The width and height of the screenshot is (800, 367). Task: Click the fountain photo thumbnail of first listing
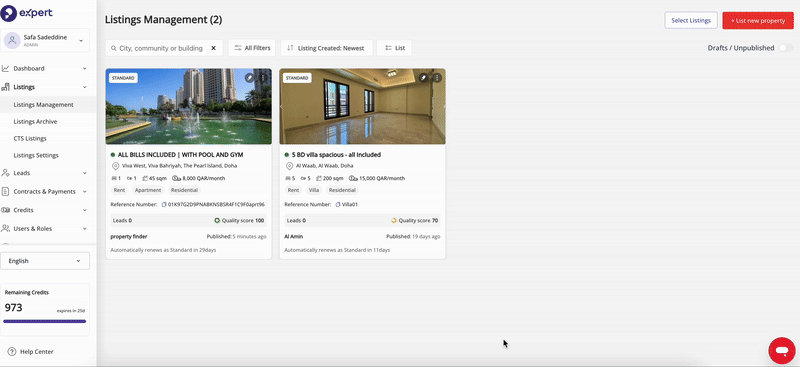tap(189, 106)
